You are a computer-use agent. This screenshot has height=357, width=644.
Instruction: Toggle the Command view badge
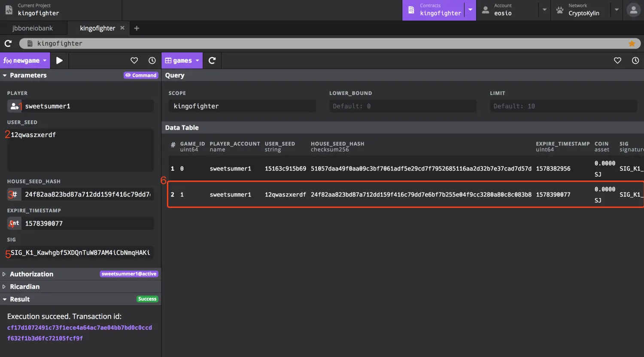141,75
